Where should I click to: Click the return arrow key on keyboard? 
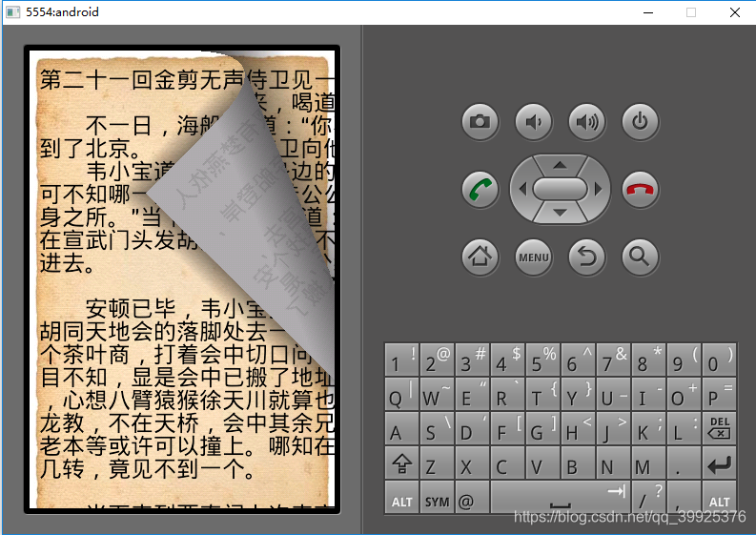pyautogui.click(x=720, y=463)
